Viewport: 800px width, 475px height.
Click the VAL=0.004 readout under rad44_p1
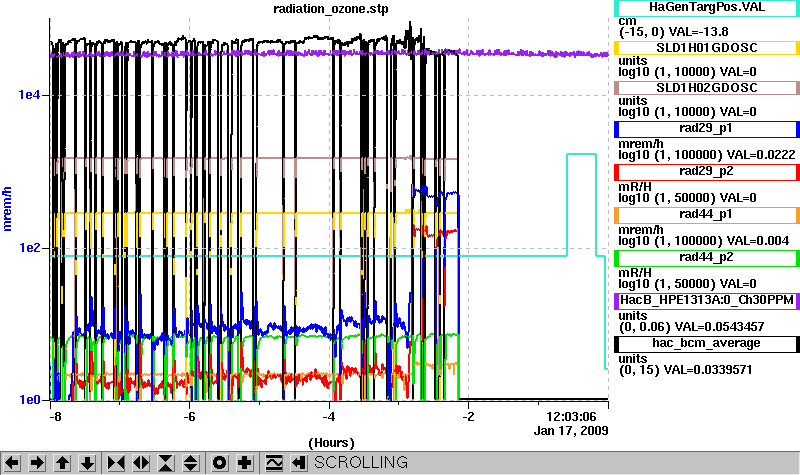coord(758,240)
